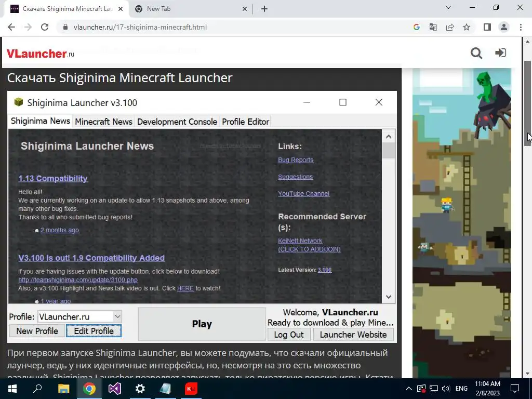The width and height of the screenshot is (532, 399).
Task: Click the Google icon in the address bar
Action: [416, 27]
